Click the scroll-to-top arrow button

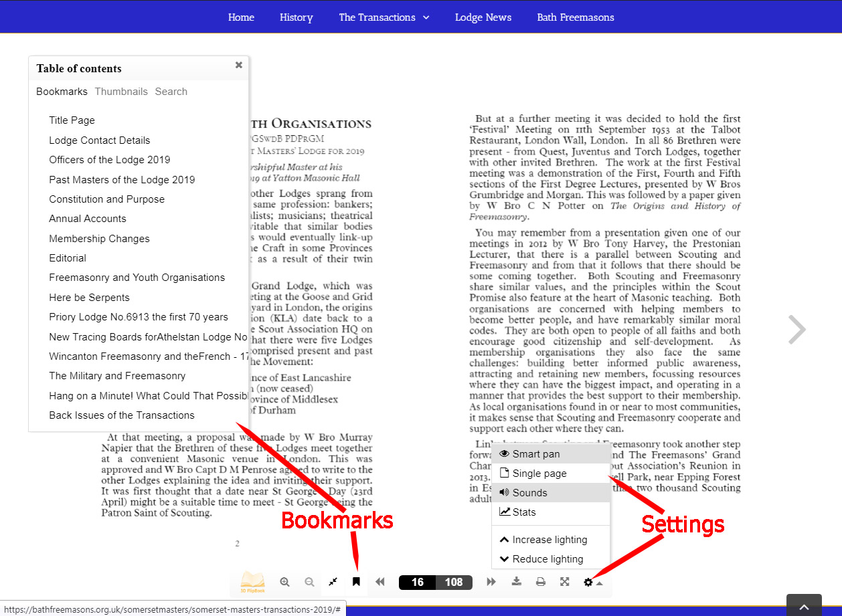click(x=804, y=606)
